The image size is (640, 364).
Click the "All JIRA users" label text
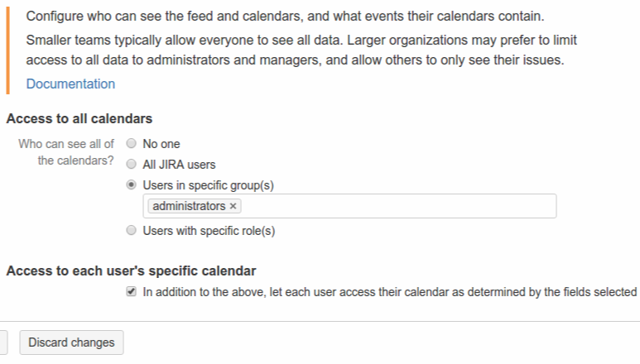[x=179, y=165]
